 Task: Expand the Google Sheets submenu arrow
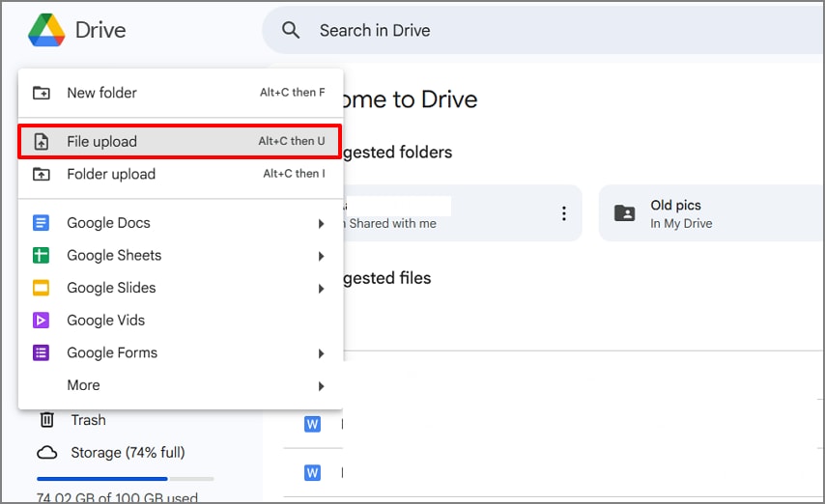(321, 256)
